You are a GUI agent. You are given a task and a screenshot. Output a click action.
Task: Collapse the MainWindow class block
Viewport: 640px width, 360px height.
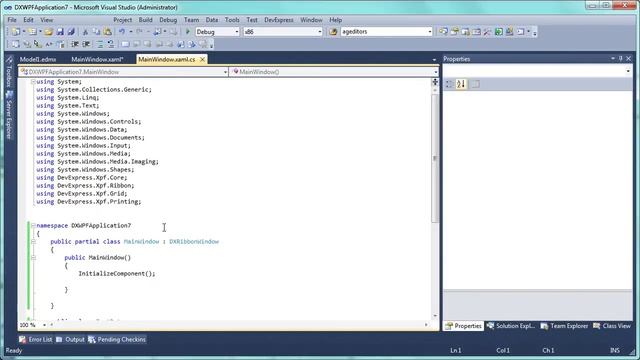(x=33, y=242)
